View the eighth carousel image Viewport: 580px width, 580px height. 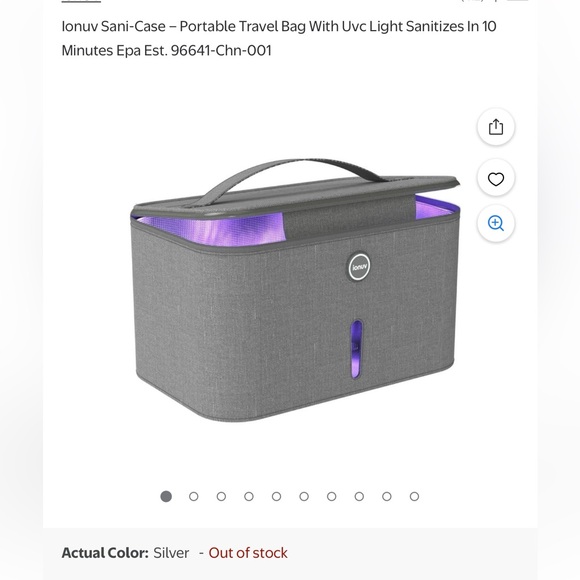point(359,496)
